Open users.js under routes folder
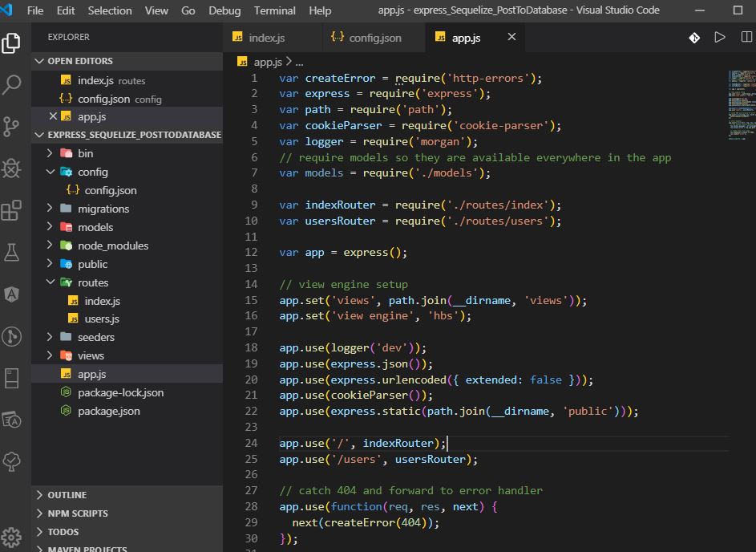Image resolution: width=756 pixels, height=552 pixels. pyautogui.click(x=127, y=319)
